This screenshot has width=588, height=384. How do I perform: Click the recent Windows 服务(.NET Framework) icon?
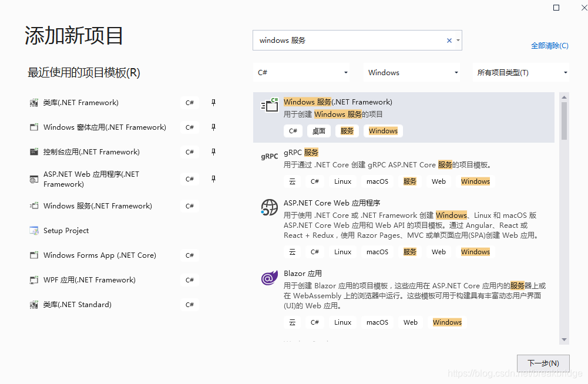click(33, 206)
